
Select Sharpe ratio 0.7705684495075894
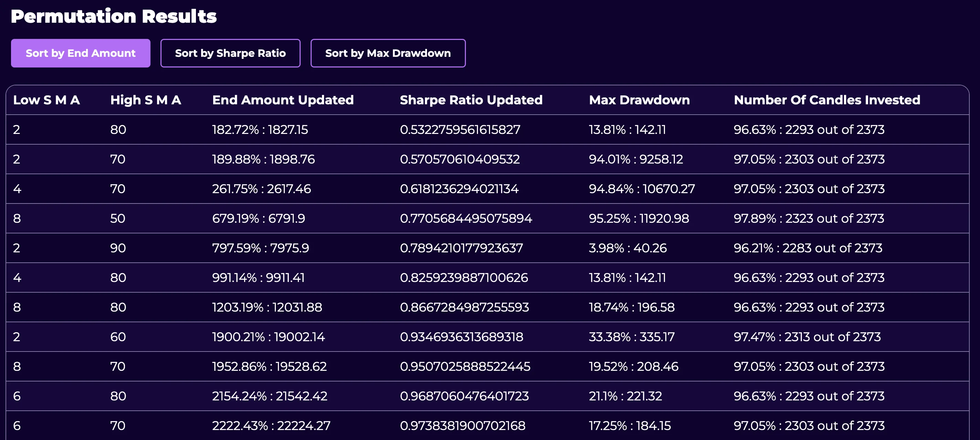pos(466,219)
